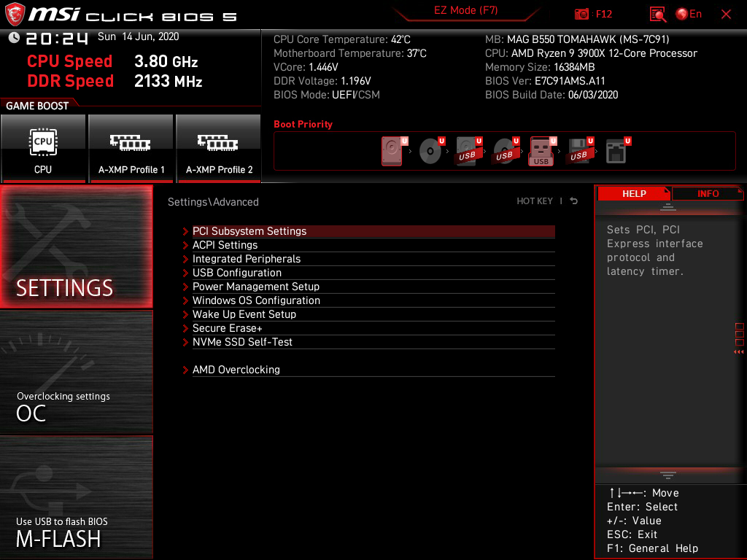Open Power Management Setup
The width and height of the screenshot is (747, 560).
373,287
